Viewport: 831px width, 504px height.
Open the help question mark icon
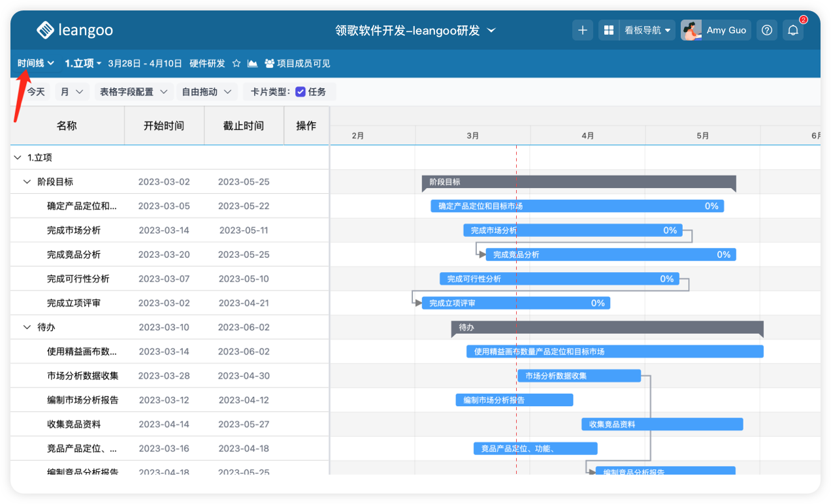click(x=768, y=30)
